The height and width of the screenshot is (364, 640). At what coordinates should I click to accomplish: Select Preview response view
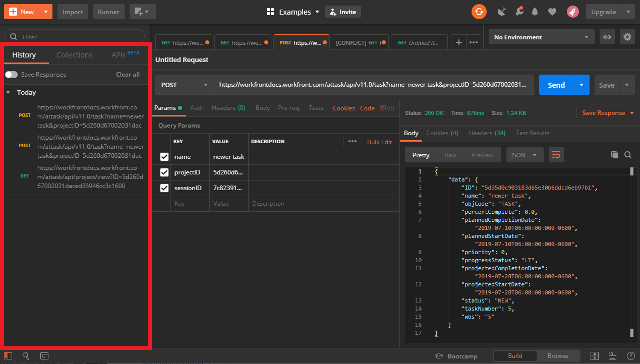483,155
